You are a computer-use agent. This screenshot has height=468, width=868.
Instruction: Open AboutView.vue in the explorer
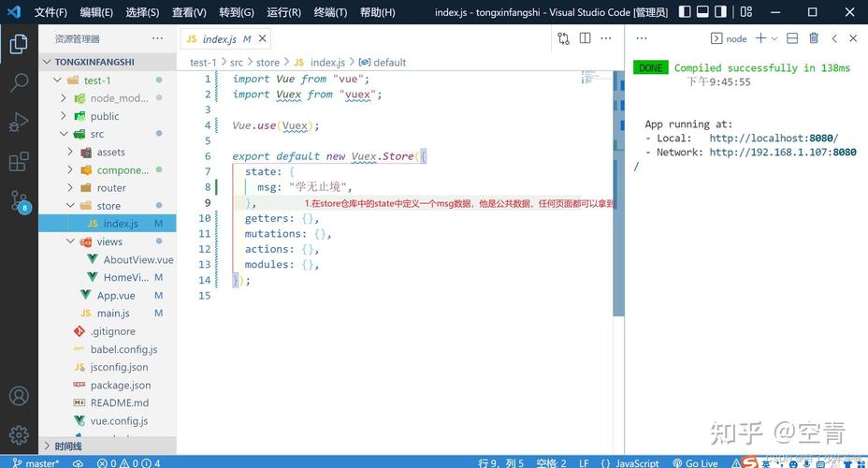click(108, 260)
